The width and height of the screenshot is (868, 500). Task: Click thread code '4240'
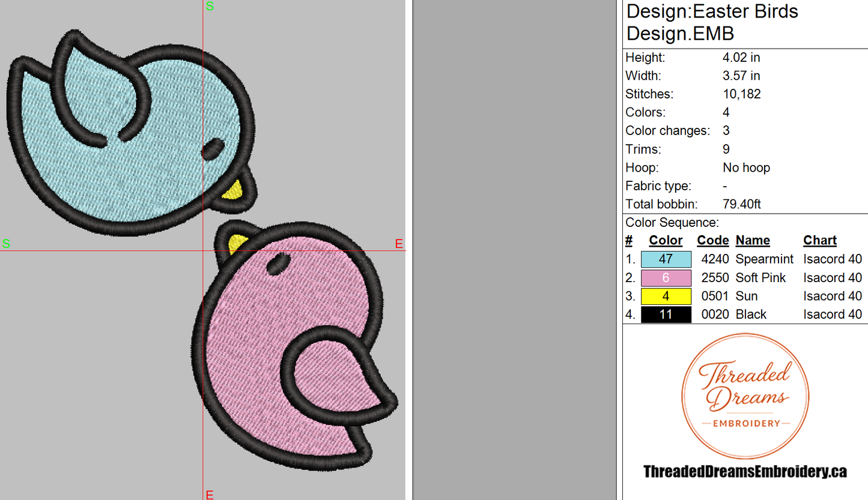(x=715, y=259)
